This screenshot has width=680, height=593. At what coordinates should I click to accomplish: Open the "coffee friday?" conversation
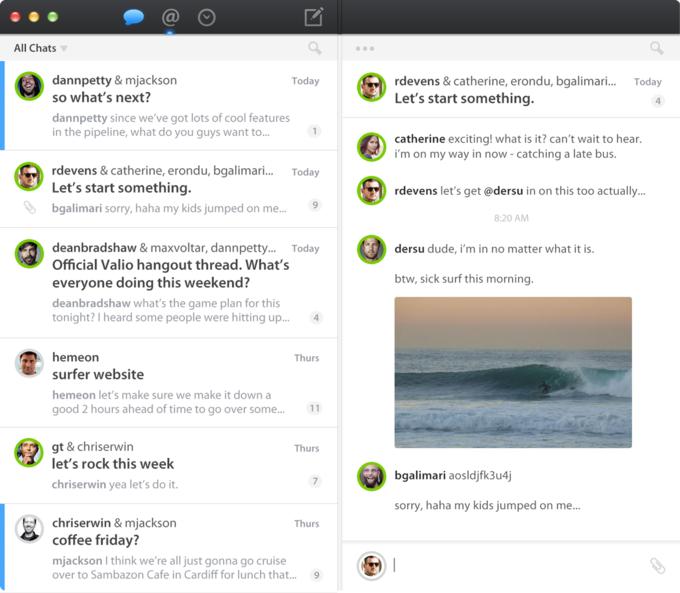(x=168, y=548)
